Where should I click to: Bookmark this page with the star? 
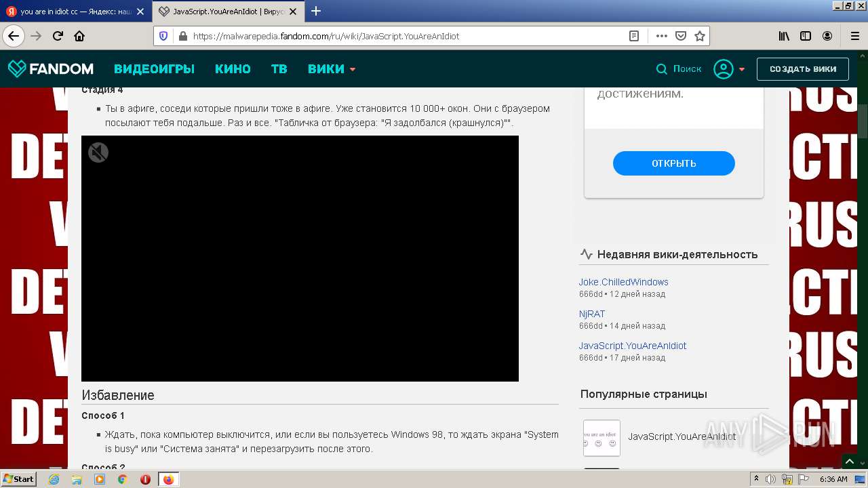tap(700, 36)
